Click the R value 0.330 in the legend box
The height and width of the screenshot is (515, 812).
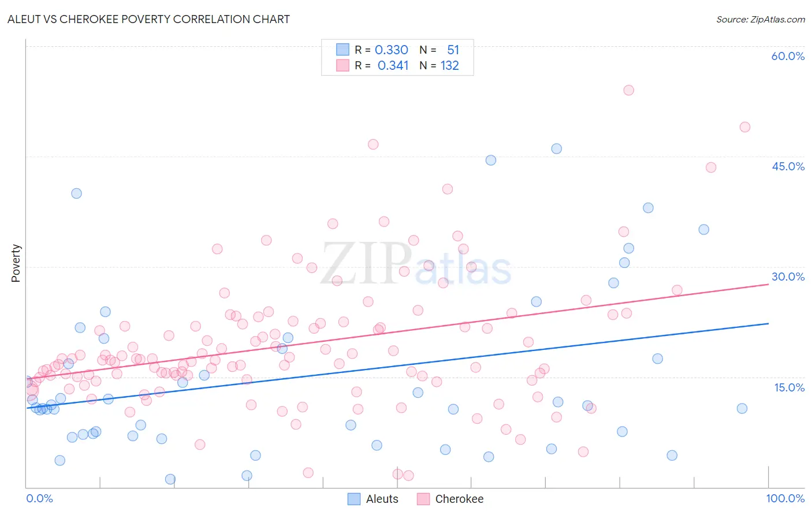click(392, 50)
